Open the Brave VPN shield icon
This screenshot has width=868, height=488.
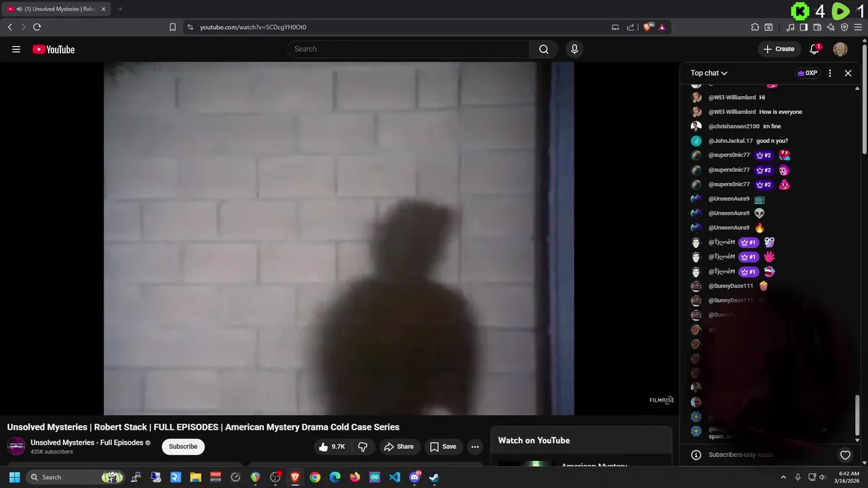tap(844, 27)
